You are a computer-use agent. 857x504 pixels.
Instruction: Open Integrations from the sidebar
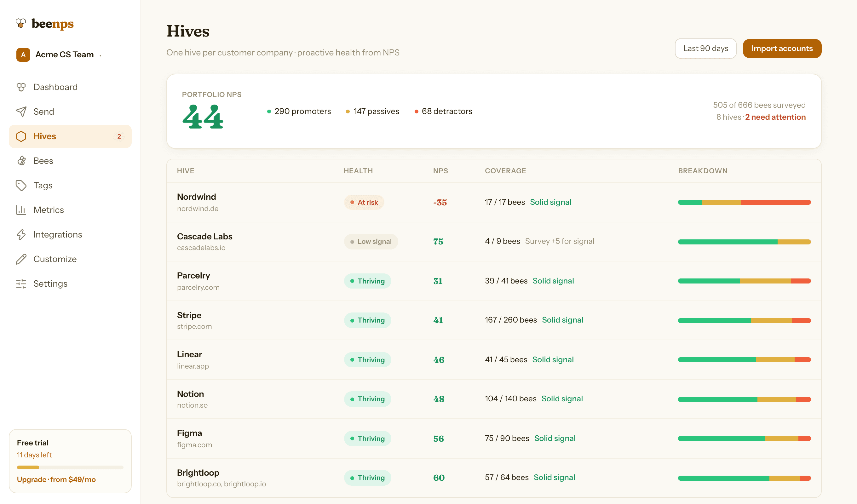70,235
